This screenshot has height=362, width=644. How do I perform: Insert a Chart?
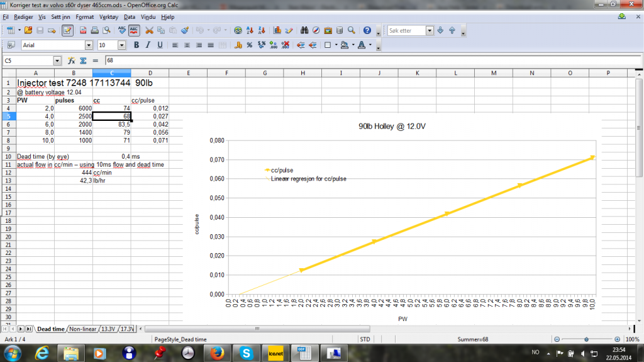coord(277,30)
